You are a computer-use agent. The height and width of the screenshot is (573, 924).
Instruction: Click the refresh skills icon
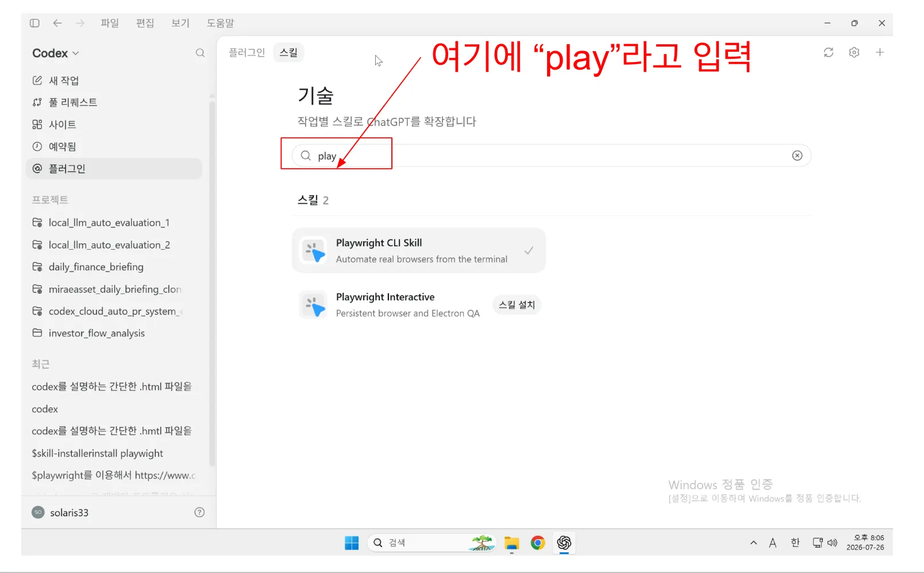[x=829, y=52]
